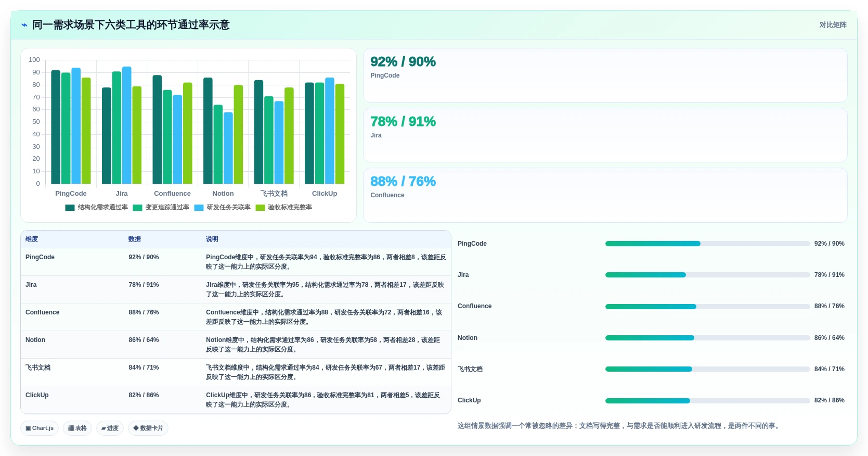Screen dimensions: 868x456
Task: Open the Jira 78% / 91% data card
Action: click(x=605, y=135)
